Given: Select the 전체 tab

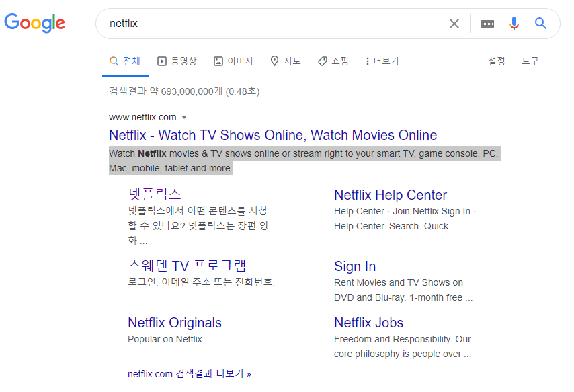Looking at the screenshot, I should (x=125, y=61).
